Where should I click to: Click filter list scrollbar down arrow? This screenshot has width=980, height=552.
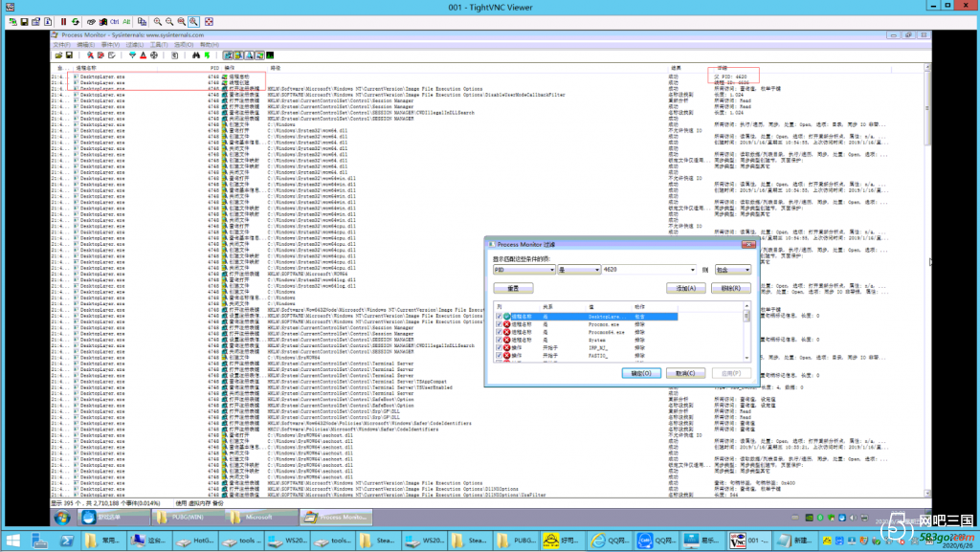[746, 358]
